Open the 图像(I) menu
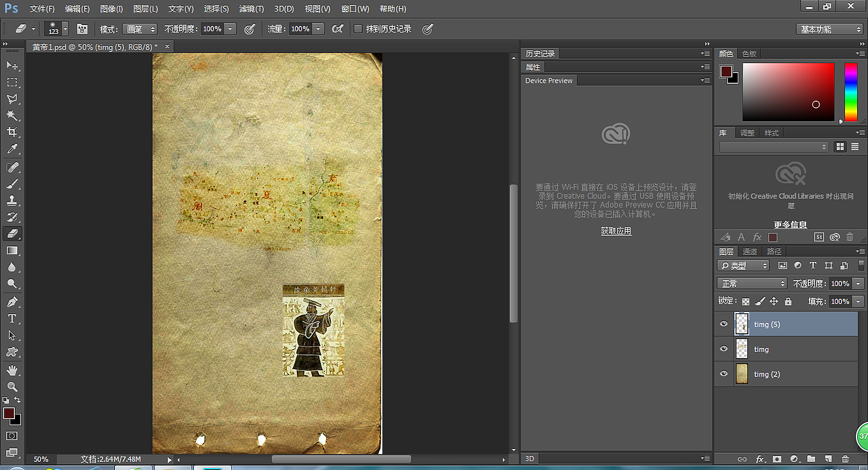The image size is (868, 470). pos(111,9)
